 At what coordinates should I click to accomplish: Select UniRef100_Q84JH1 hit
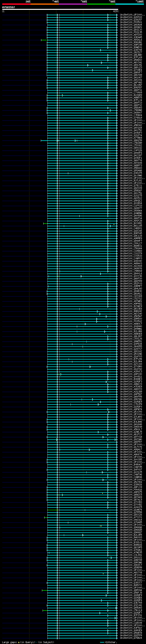tap(131, 65)
